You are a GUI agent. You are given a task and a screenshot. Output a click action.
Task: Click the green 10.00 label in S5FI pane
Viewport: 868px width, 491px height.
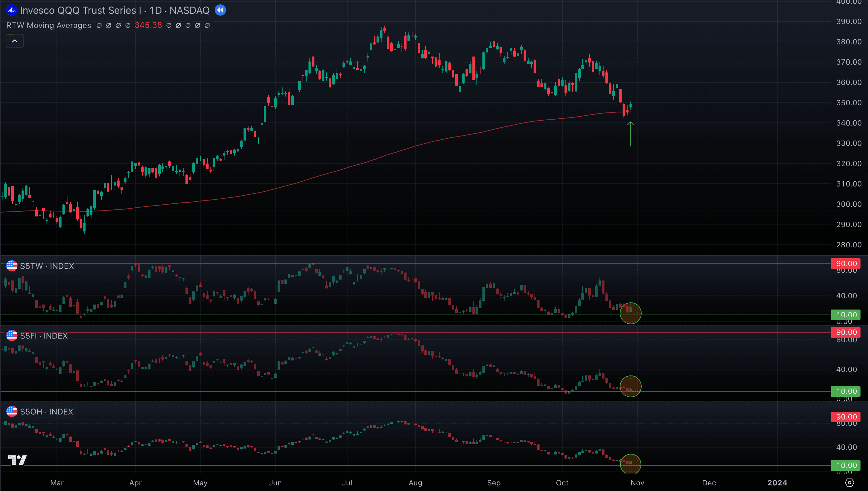846,391
